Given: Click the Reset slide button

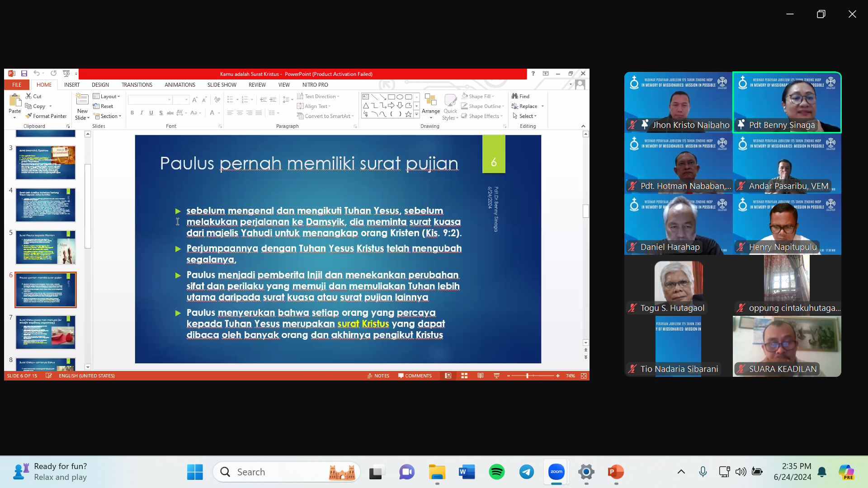Looking at the screenshot, I should 103,106.
